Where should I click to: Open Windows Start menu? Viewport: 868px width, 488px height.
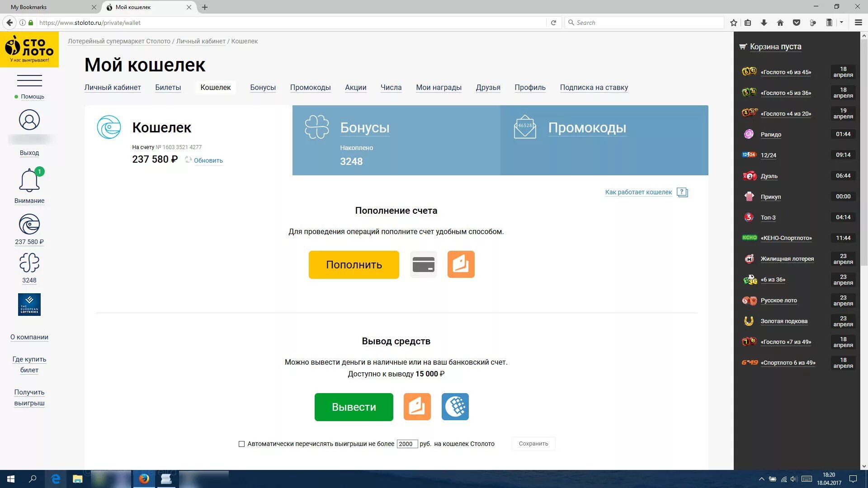point(11,479)
